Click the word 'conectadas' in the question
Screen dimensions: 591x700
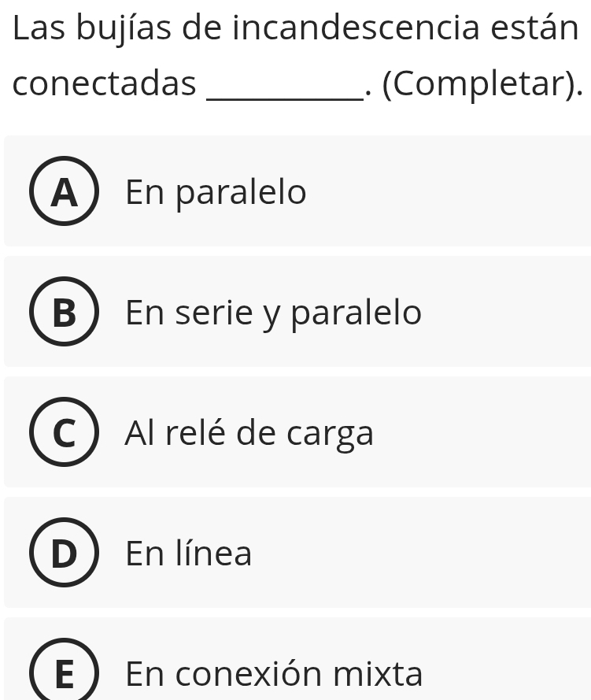click(x=104, y=84)
